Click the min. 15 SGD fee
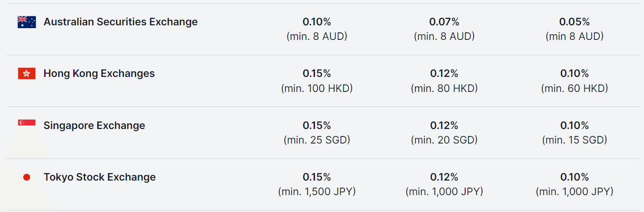Image resolution: width=644 pixels, height=212 pixels. tap(575, 140)
